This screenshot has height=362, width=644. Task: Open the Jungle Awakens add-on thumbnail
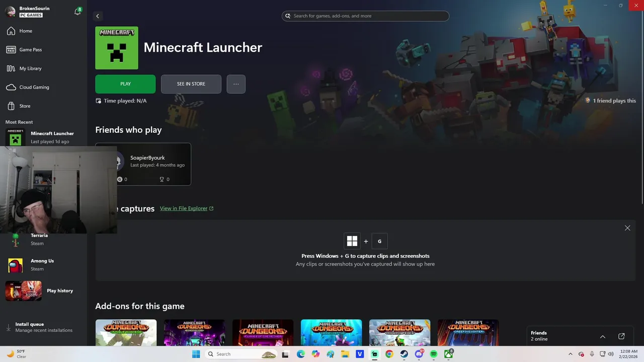click(126, 332)
